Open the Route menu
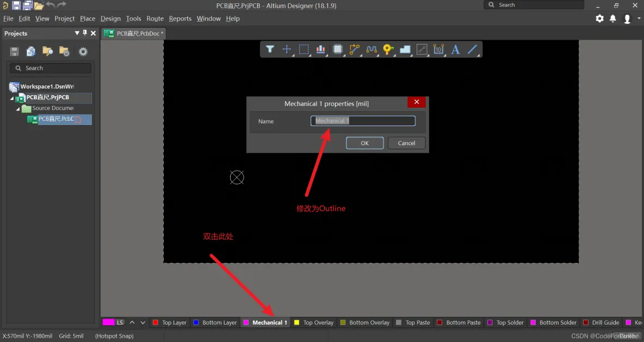644x342 pixels. (x=155, y=18)
